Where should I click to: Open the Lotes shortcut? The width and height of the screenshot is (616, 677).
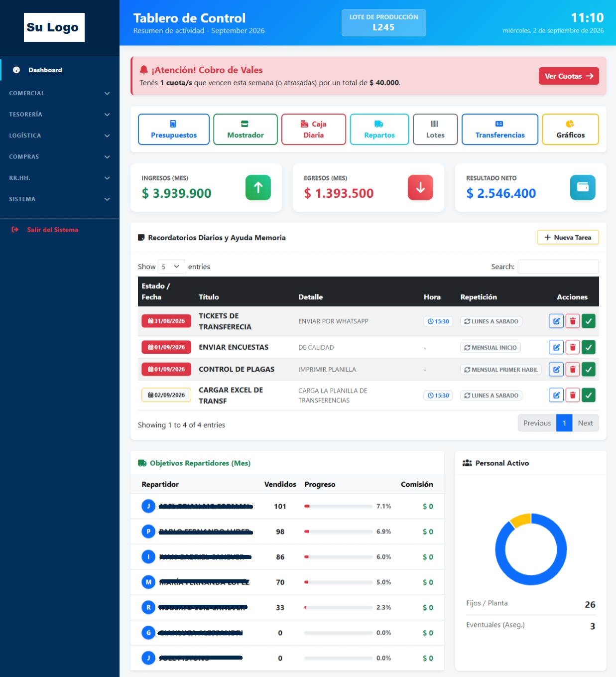click(x=435, y=130)
